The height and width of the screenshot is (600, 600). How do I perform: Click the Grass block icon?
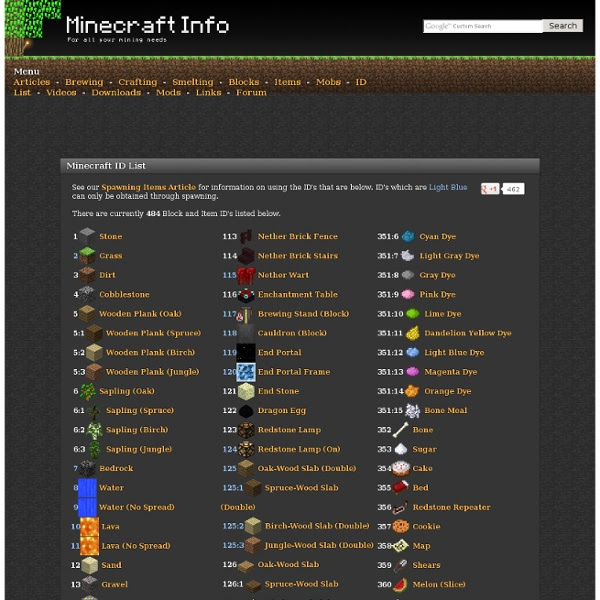(87, 256)
